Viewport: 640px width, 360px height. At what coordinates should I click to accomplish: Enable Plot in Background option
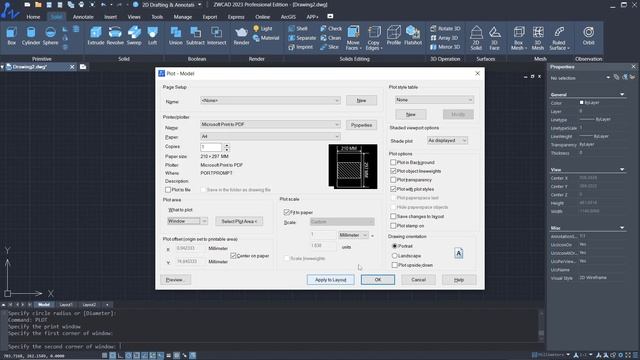[393, 162]
